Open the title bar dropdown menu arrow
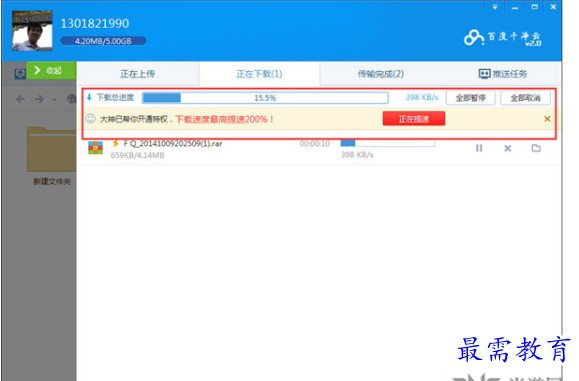The image size is (579, 381). (495, 7)
